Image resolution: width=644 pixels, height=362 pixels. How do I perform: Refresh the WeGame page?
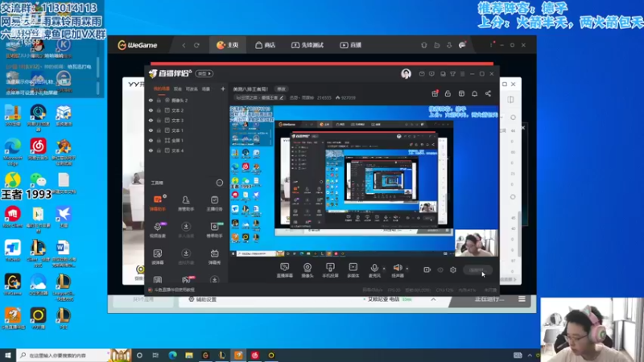[196, 45]
